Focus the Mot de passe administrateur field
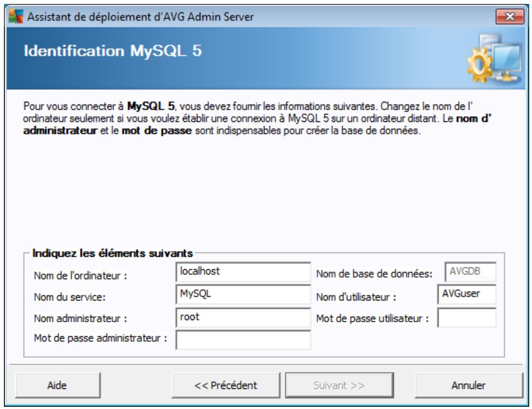 click(243, 340)
